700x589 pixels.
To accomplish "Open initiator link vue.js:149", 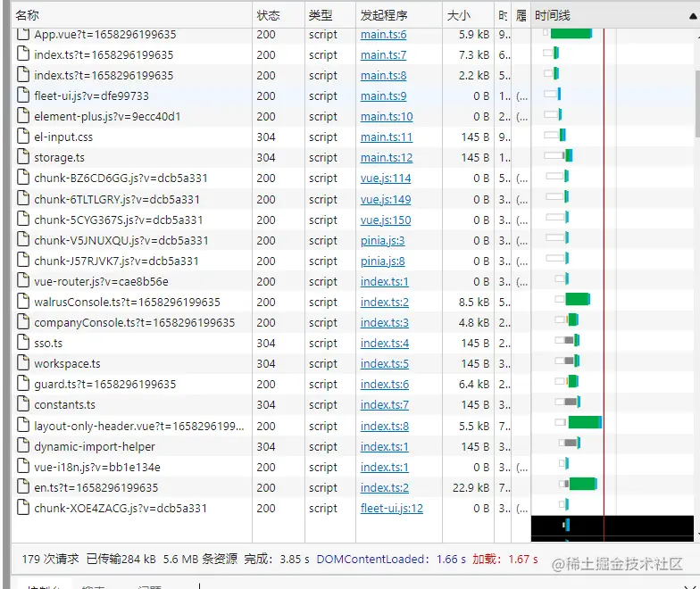I will click(x=386, y=200).
